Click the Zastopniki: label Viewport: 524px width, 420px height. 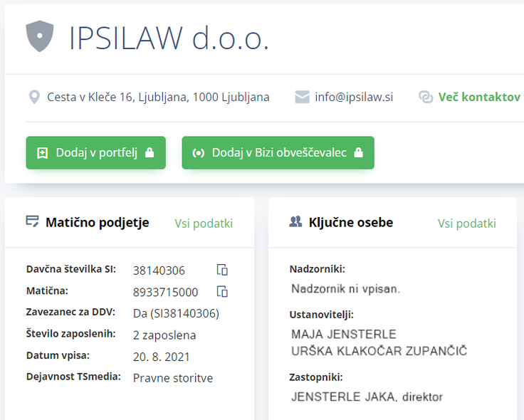316,377
